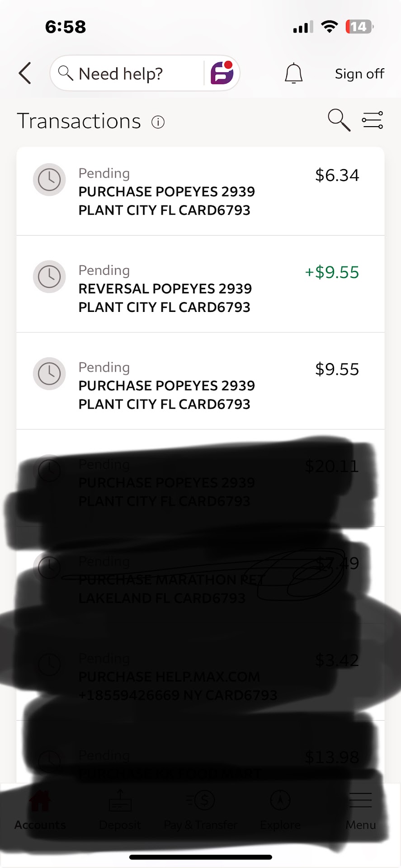The height and width of the screenshot is (868, 401).
Task: Switch to the Explore tab
Action: [280, 811]
